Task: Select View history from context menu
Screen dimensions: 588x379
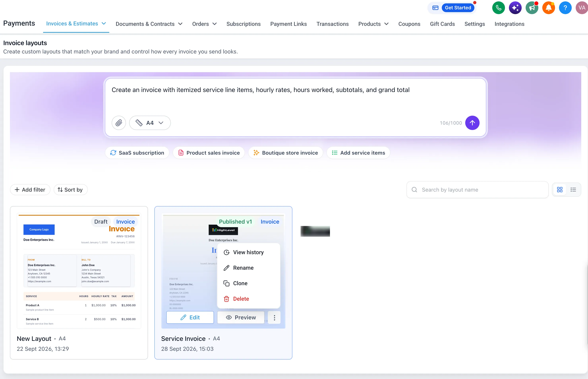Action: (x=248, y=252)
